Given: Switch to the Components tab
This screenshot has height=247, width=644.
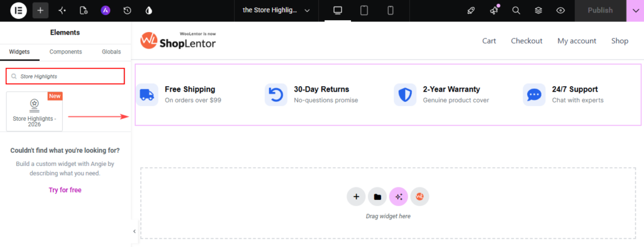Looking at the screenshot, I should point(65,52).
